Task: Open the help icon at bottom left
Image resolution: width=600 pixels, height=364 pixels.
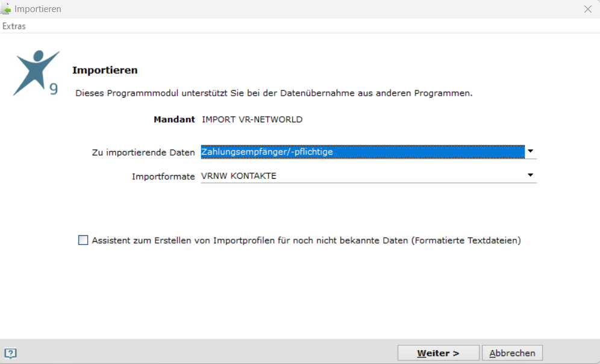Action: (x=10, y=353)
